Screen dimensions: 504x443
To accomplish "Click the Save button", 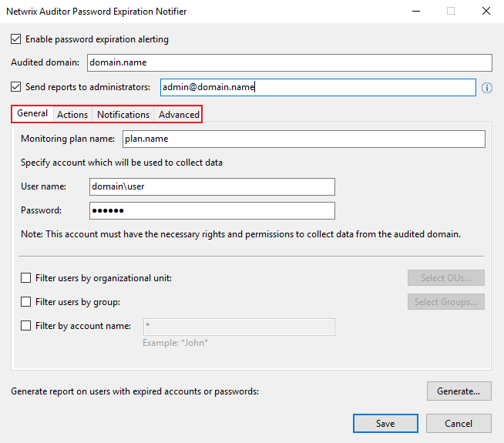I will [385, 423].
